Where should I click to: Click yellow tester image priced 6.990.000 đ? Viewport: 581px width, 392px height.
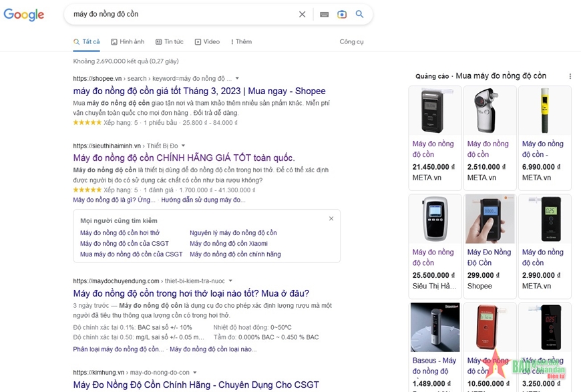pyautogui.click(x=545, y=110)
